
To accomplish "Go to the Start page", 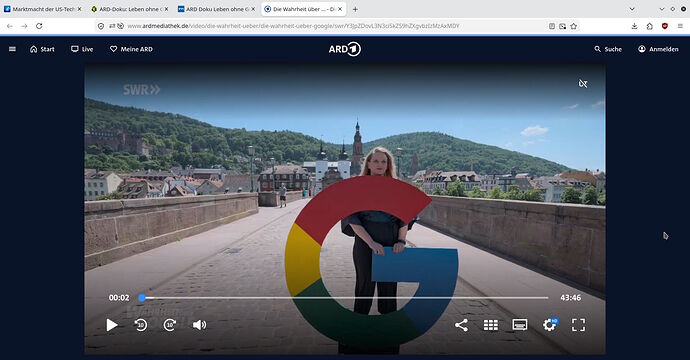I will 42,49.
